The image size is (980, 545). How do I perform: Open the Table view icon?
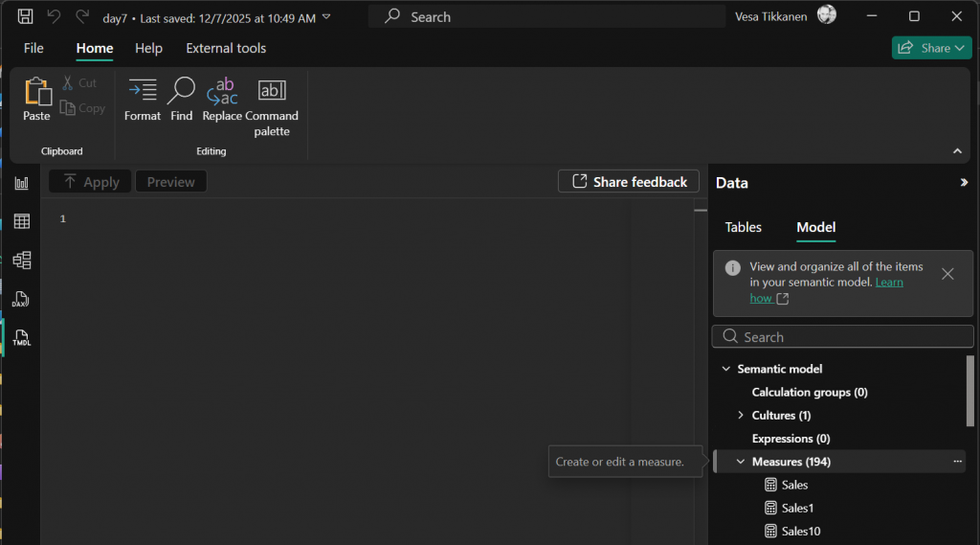[x=21, y=221]
